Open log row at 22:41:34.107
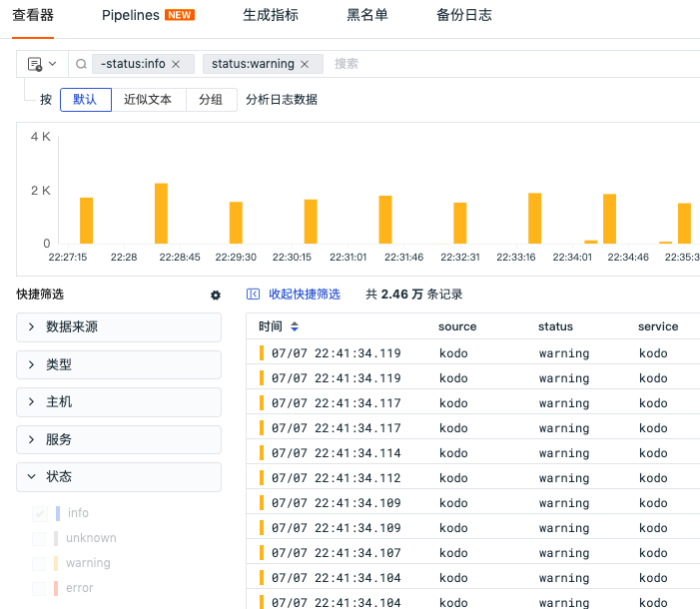 (473, 553)
